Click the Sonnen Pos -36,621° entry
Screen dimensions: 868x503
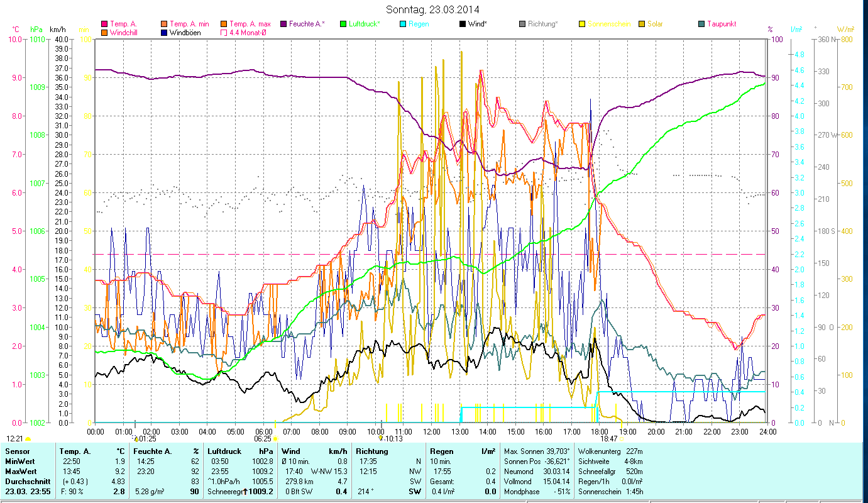click(x=537, y=462)
